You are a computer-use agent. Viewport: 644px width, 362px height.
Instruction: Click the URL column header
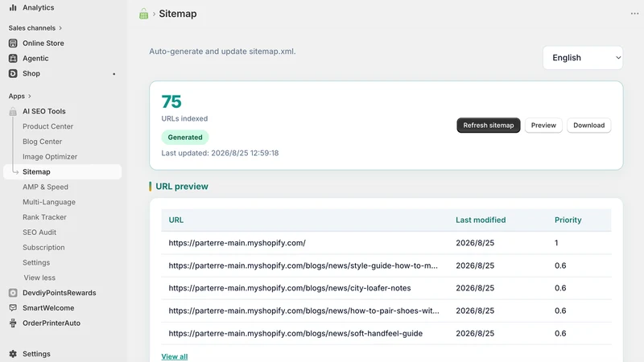[175, 220]
